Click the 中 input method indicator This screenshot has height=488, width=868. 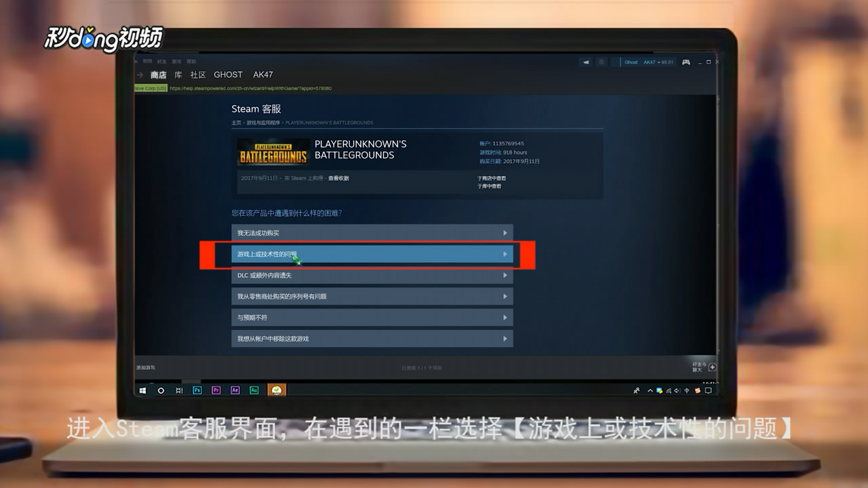(x=687, y=391)
